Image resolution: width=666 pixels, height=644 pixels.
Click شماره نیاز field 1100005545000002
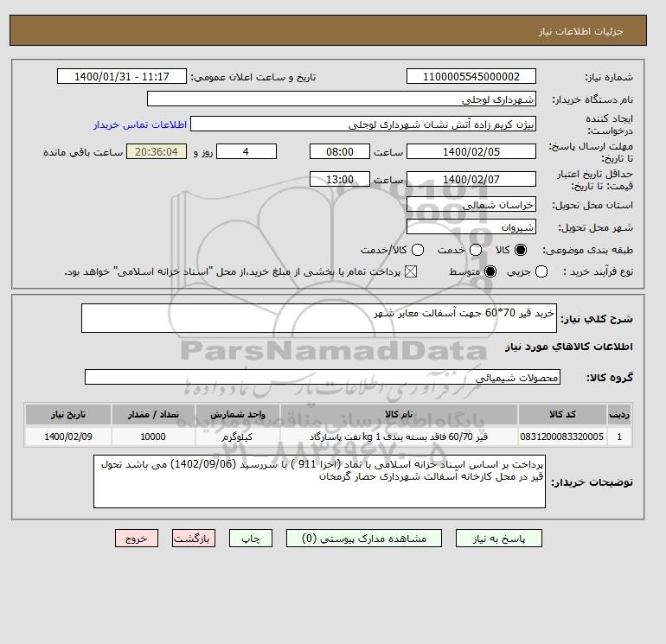point(471,76)
